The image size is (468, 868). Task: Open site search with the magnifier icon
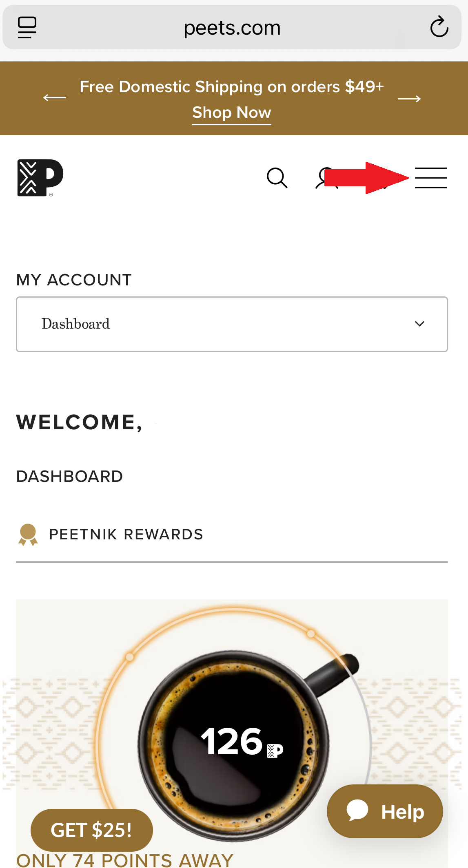(x=277, y=178)
